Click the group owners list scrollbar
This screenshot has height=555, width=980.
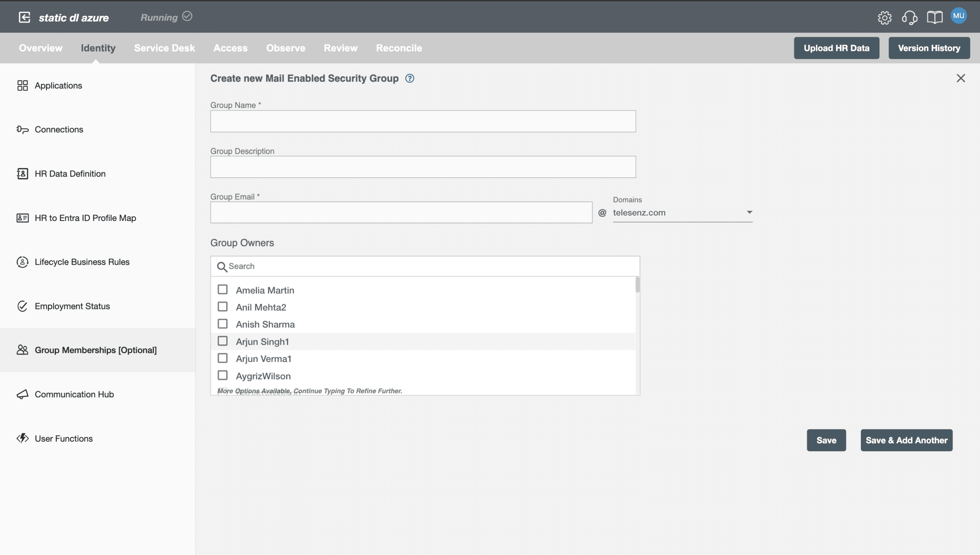tap(637, 285)
